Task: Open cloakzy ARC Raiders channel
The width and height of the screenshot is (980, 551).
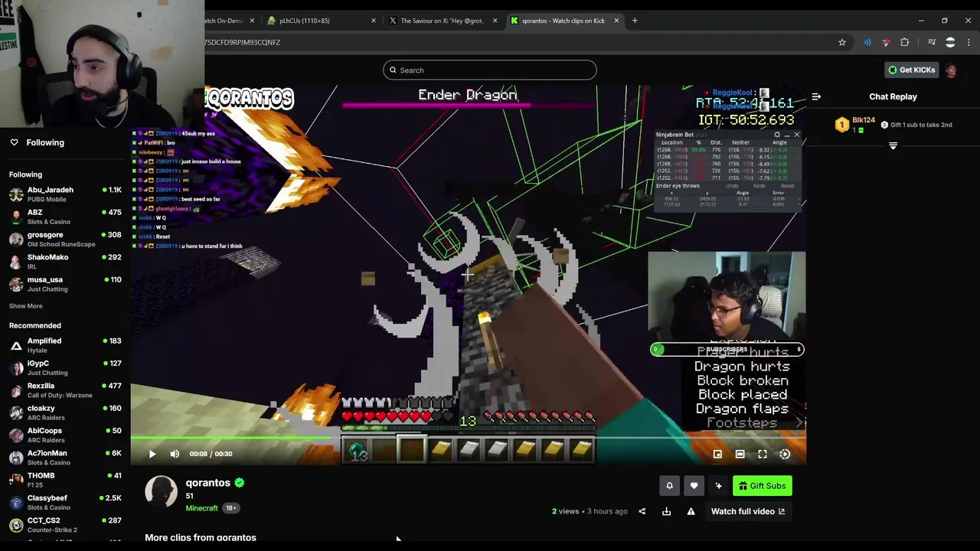Action: click(x=65, y=412)
